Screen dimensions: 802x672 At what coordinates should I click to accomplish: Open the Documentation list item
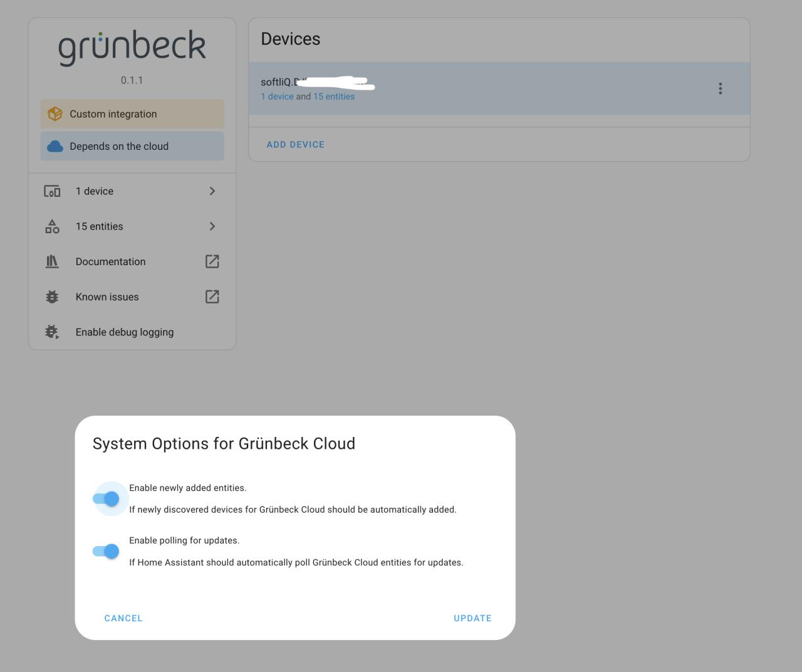(x=132, y=261)
